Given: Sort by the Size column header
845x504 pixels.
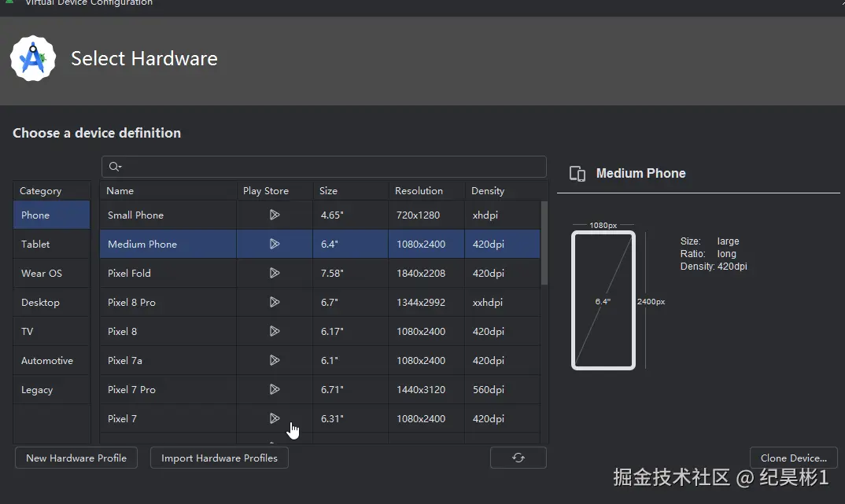Looking at the screenshot, I should [x=351, y=190].
